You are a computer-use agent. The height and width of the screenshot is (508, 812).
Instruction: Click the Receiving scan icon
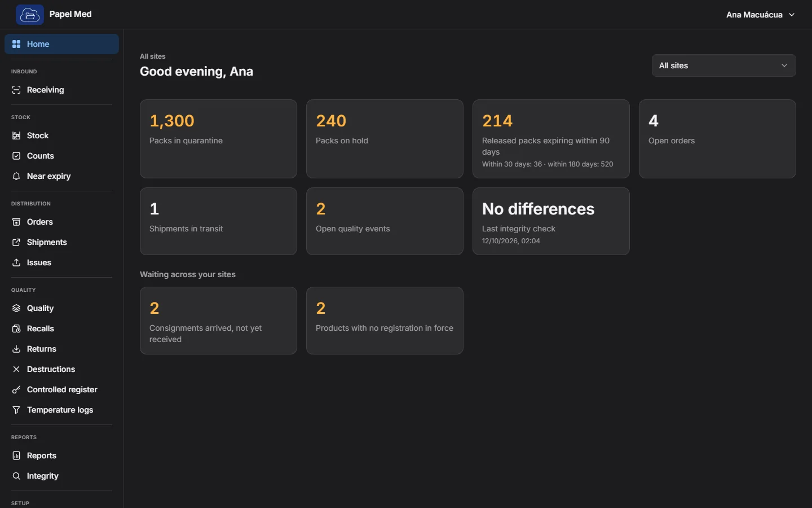16,90
